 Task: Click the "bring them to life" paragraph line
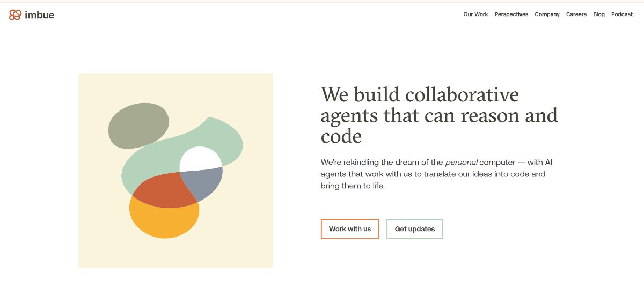353,186
